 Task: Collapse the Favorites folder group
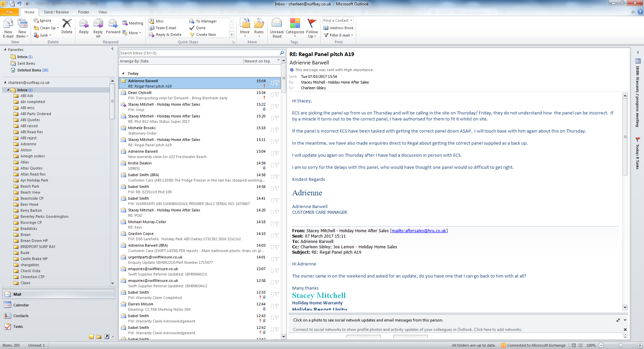click(x=5, y=50)
